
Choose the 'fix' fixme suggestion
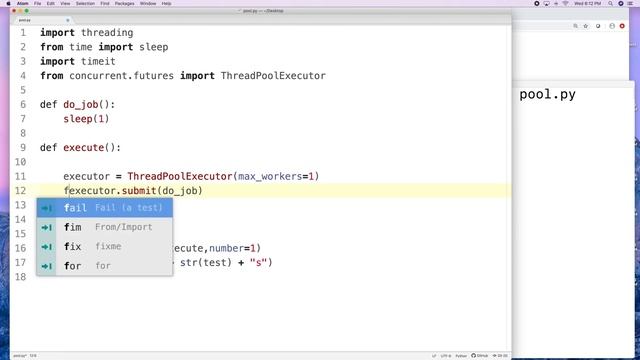click(105, 247)
